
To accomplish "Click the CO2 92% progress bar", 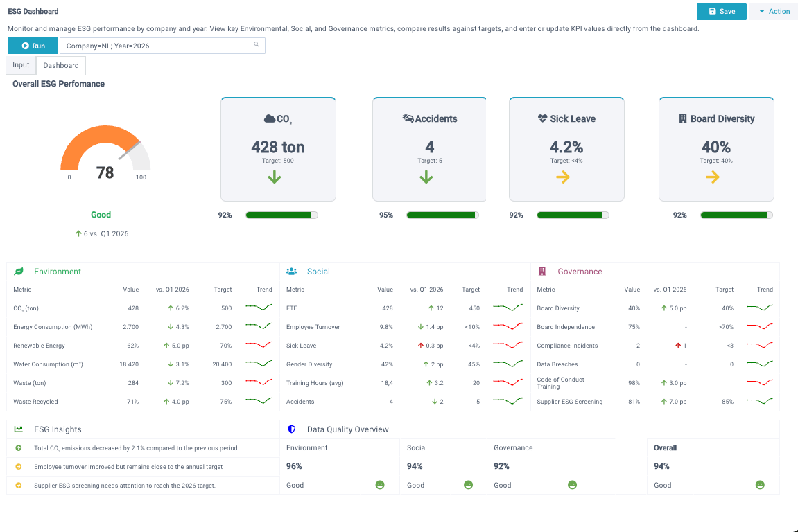I will 282,215.
